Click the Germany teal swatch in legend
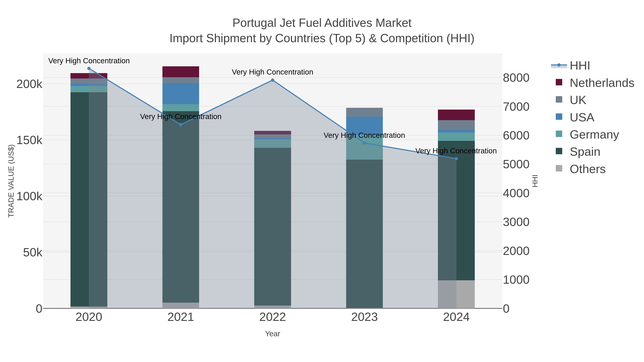 point(559,134)
